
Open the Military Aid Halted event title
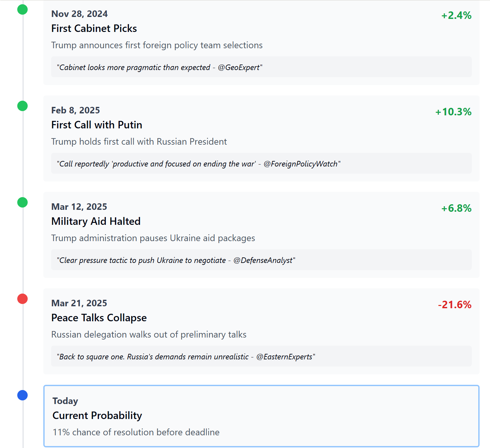pyautogui.click(x=96, y=221)
